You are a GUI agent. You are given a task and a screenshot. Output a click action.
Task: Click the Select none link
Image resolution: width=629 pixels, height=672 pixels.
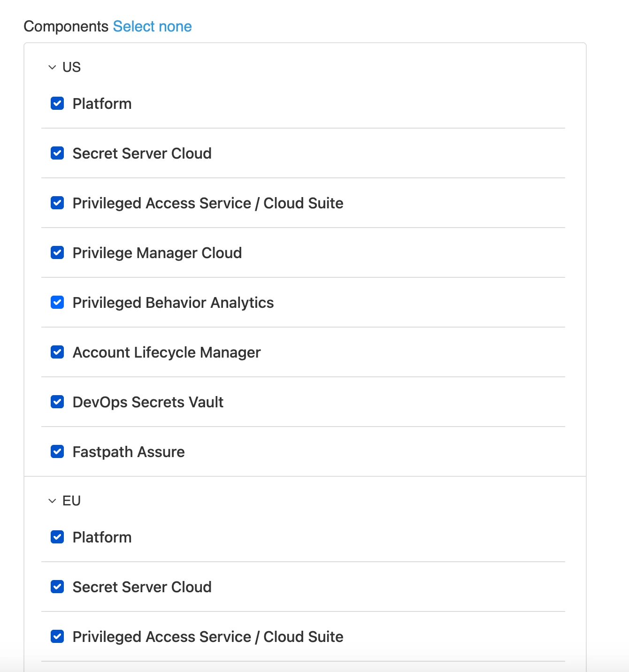click(x=152, y=26)
